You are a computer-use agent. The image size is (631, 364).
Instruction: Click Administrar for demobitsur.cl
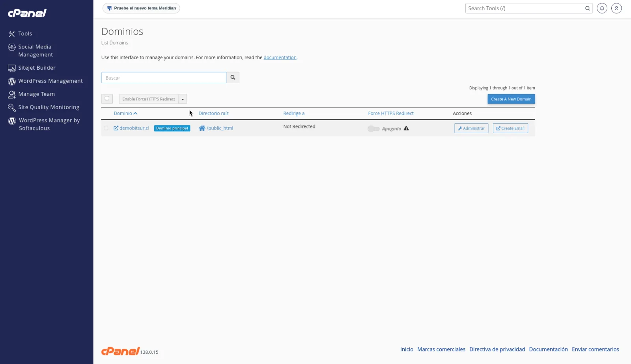(x=471, y=128)
